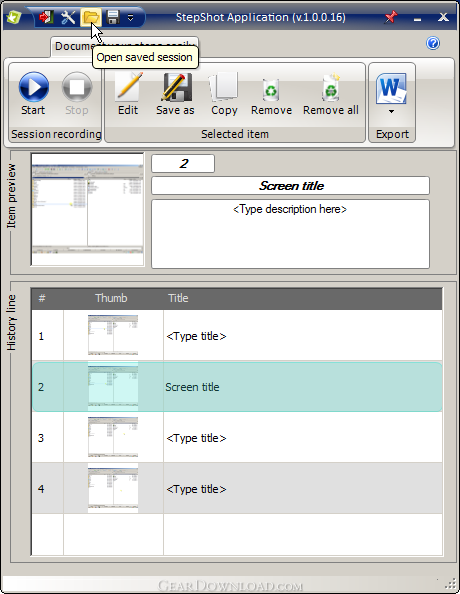Click the Remove all icon
Image resolution: width=460 pixels, height=594 pixels.
(331, 93)
